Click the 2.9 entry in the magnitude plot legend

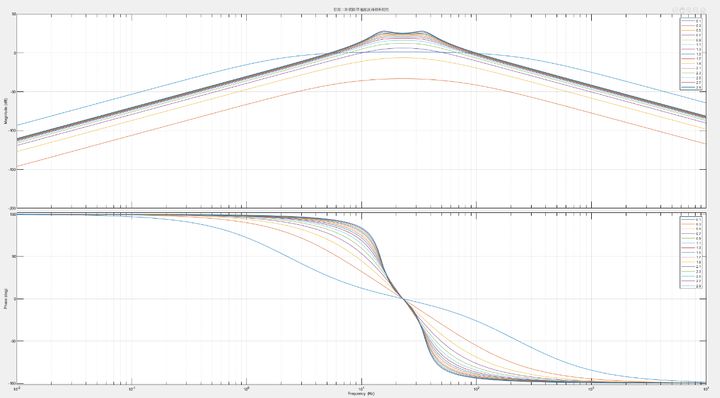pyautogui.click(x=692, y=87)
